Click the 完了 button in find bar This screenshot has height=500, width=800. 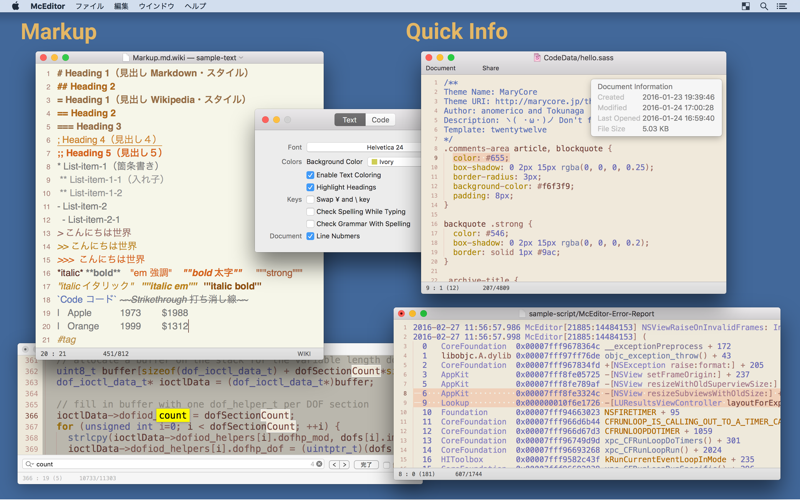(366, 464)
